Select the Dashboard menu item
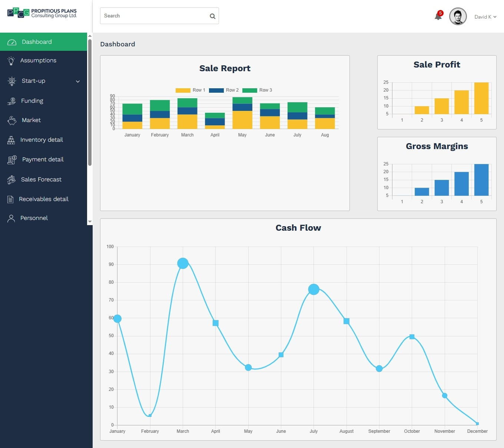 click(37, 42)
